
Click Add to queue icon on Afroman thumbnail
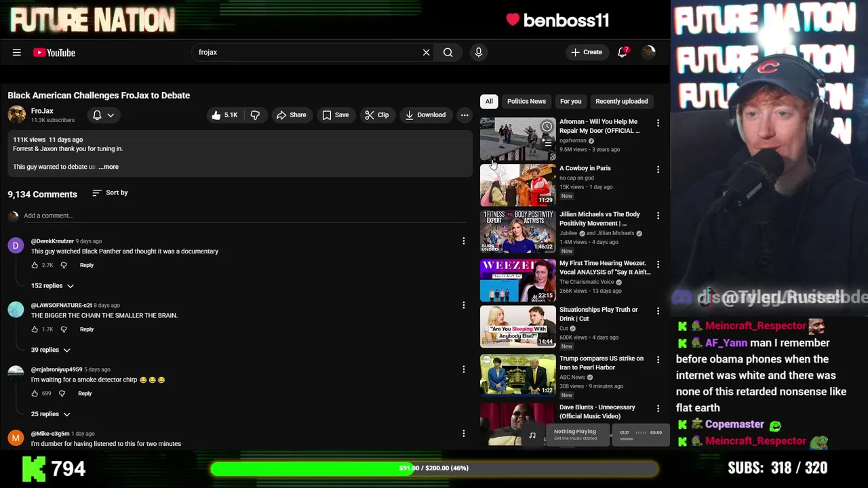point(547,143)
